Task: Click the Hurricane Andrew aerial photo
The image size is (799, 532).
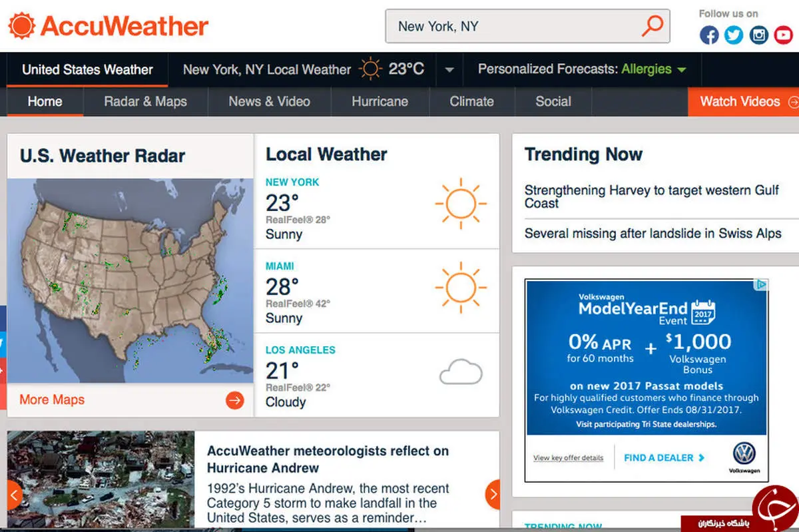Action: pyautogui.click(x=101, y=479)
